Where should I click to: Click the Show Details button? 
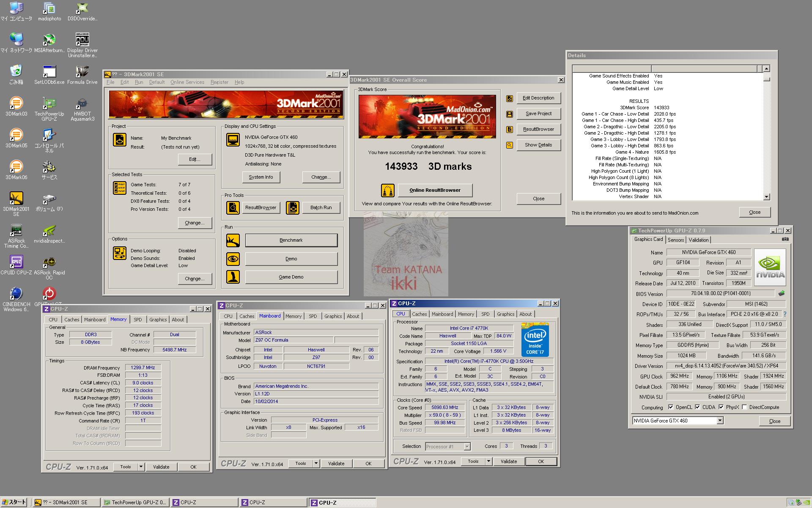point(538,145)
